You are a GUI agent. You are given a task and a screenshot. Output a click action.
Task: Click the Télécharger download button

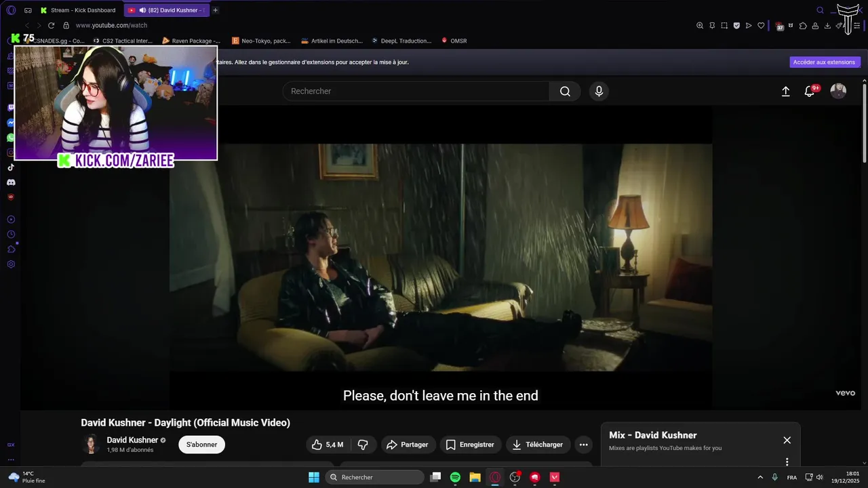(x=538, y=445)
